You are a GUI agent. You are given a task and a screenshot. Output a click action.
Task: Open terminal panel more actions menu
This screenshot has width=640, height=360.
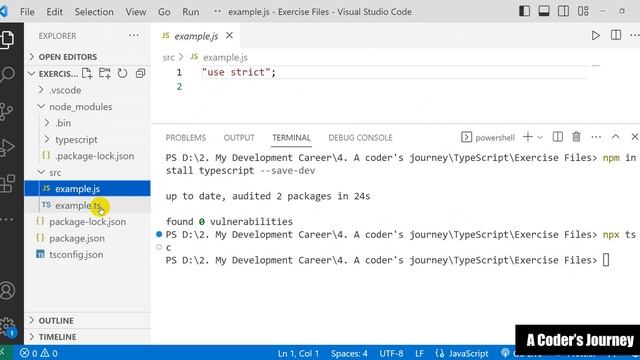[x=596, y=137]
